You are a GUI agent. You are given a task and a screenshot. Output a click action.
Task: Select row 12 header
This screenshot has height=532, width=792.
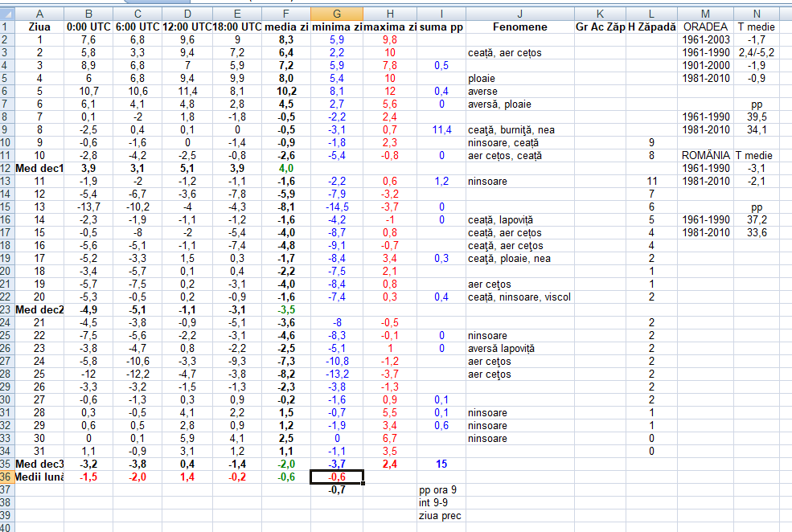click(x=6, y=168)
